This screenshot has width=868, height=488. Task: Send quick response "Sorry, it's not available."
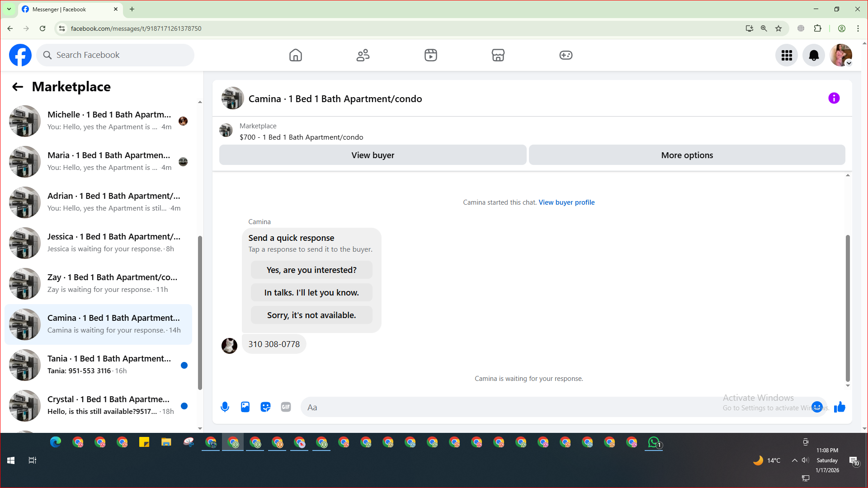click(311, 315)
